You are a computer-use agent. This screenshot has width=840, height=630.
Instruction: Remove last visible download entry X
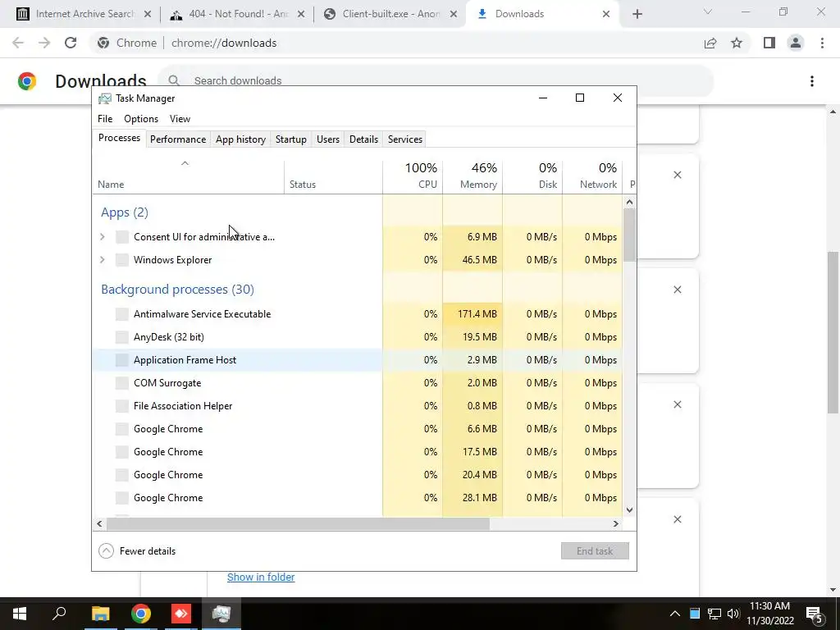[677, 519]
